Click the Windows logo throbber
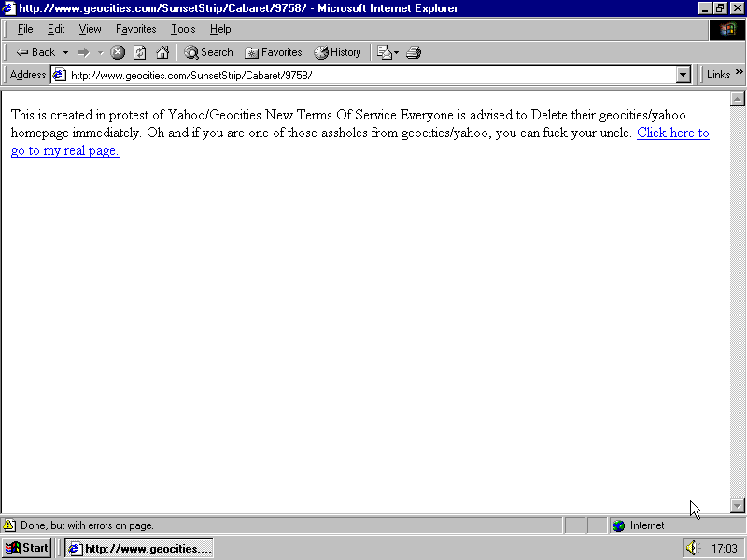 (727, 30)
